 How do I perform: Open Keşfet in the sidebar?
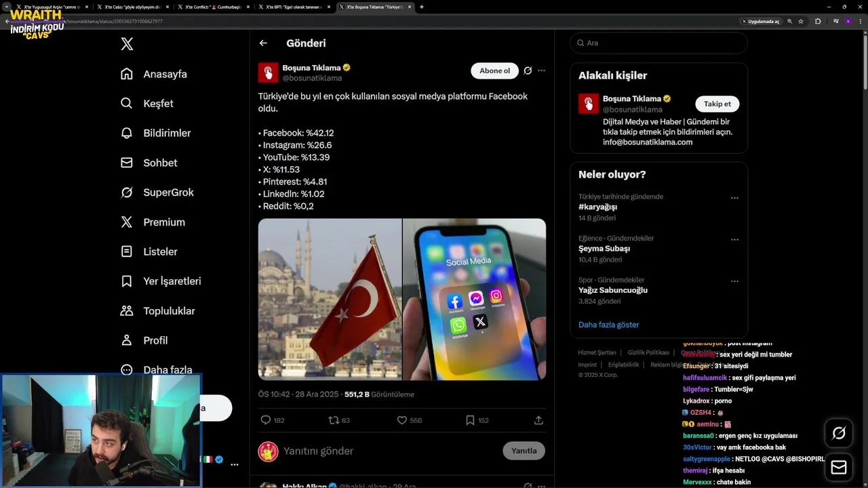(x=146, y=104)
